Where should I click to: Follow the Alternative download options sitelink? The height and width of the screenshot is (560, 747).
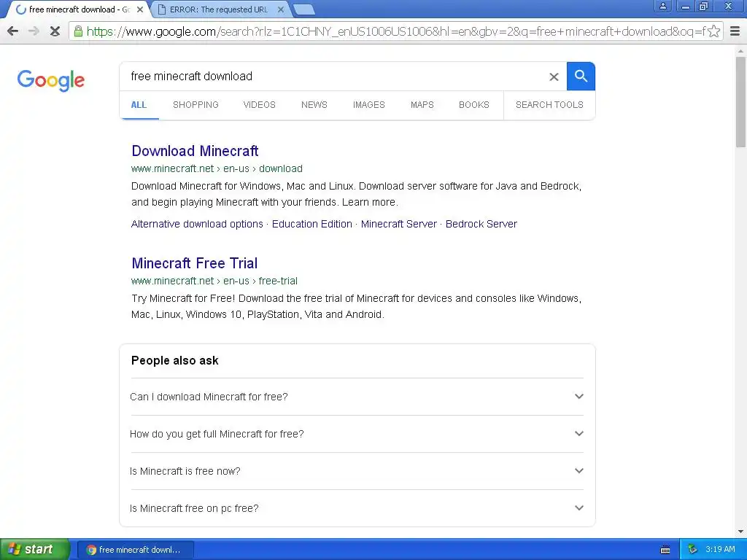(x=197, y=224)
